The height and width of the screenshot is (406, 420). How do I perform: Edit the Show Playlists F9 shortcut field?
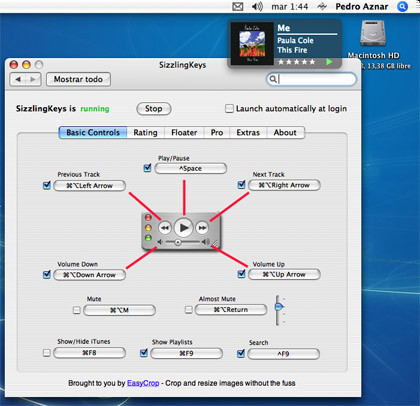[x=187, y=353]
